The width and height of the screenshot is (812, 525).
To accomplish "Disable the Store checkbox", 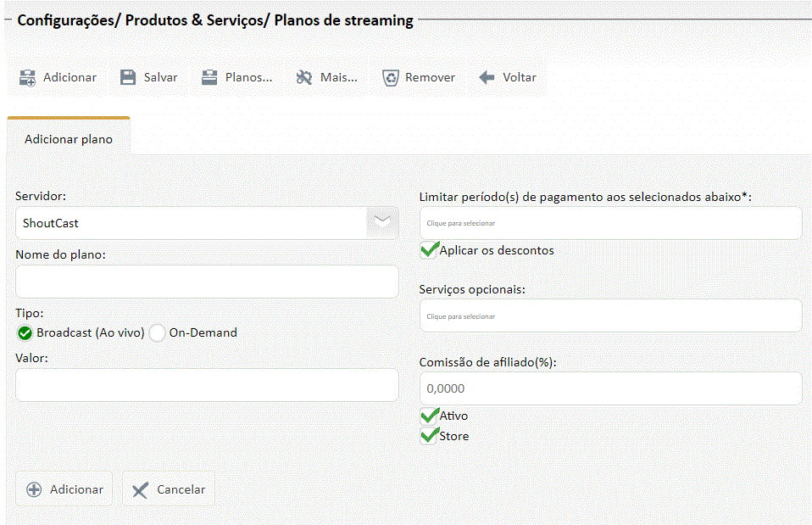I will coord(429,436).
